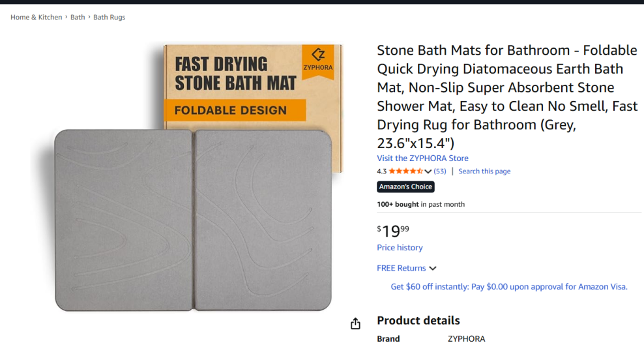Screen dimensions: 644x343
Task: Open the 53 customer reviews link
Action: (440, 171)
